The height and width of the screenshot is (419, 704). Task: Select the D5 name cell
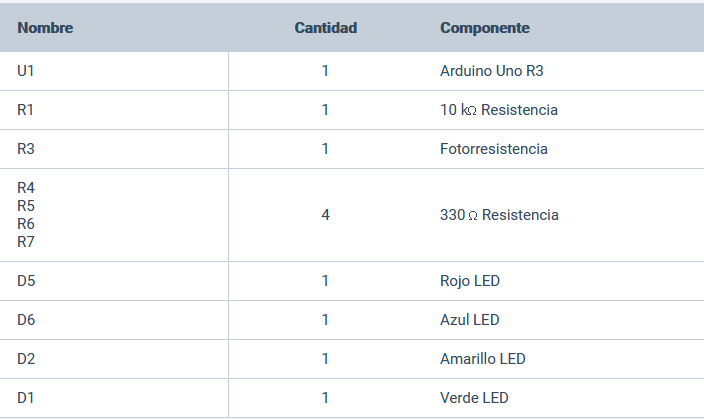click(x=27, y=281)
